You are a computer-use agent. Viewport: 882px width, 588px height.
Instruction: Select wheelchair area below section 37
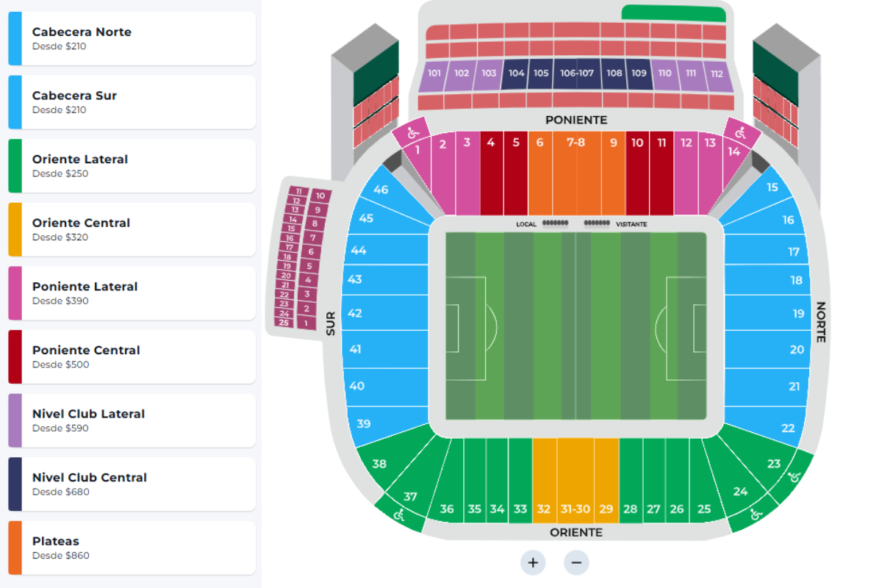(x=399, y=515)
